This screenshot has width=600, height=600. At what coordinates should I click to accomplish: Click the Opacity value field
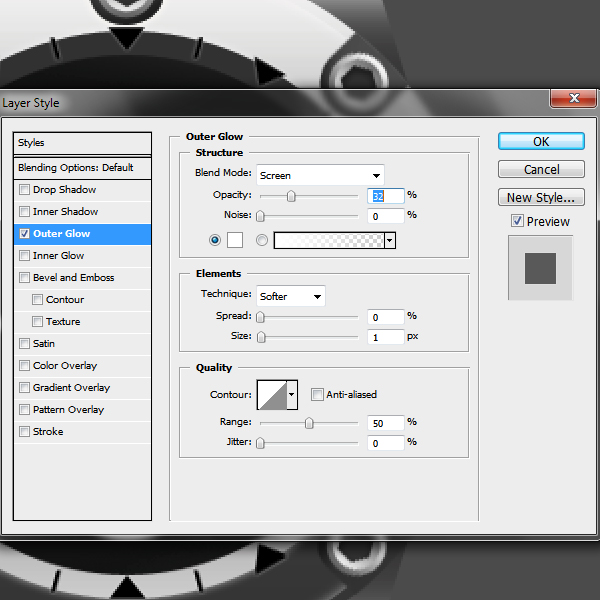(386, 196)
